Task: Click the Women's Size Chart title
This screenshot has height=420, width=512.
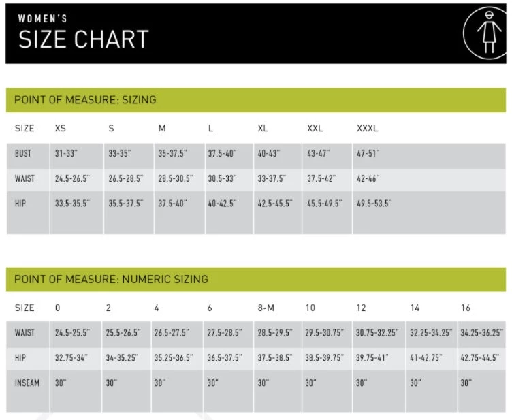Action: 83,34
